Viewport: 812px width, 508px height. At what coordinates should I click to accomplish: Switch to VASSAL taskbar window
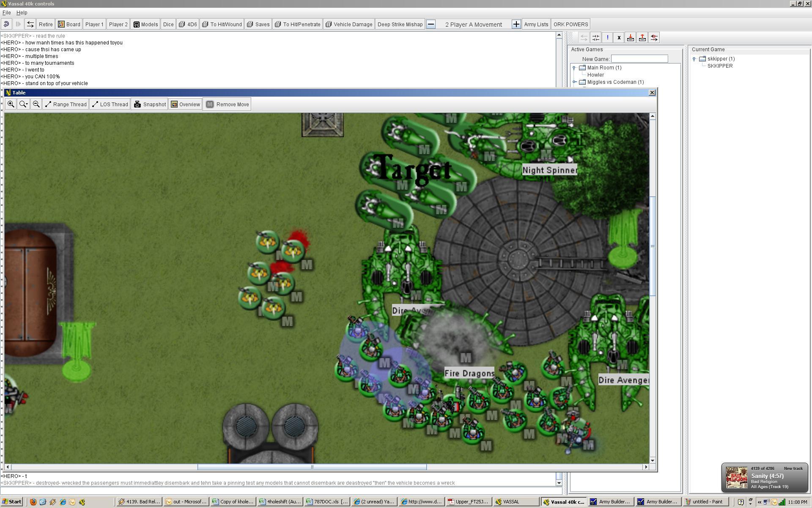(x=516, y=502)
